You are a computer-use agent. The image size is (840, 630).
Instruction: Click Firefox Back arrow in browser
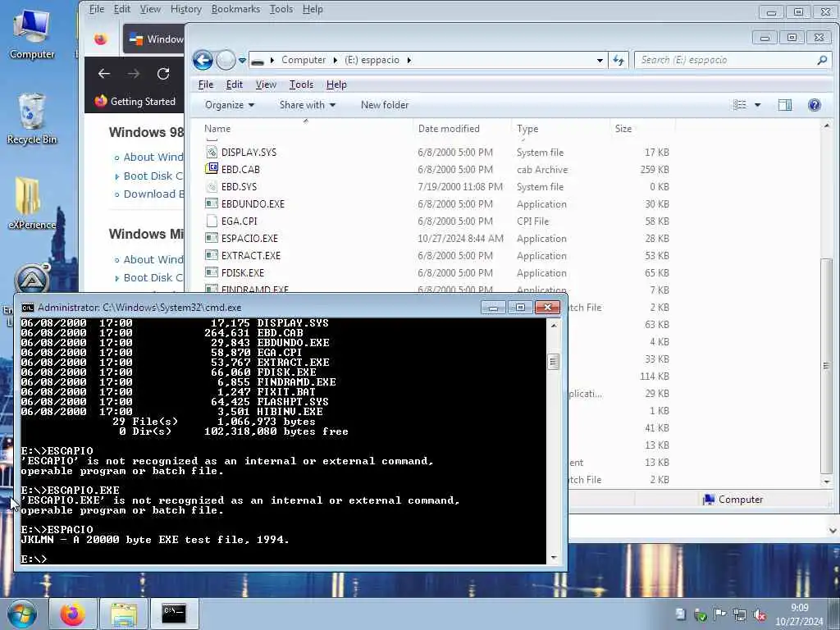104,74
